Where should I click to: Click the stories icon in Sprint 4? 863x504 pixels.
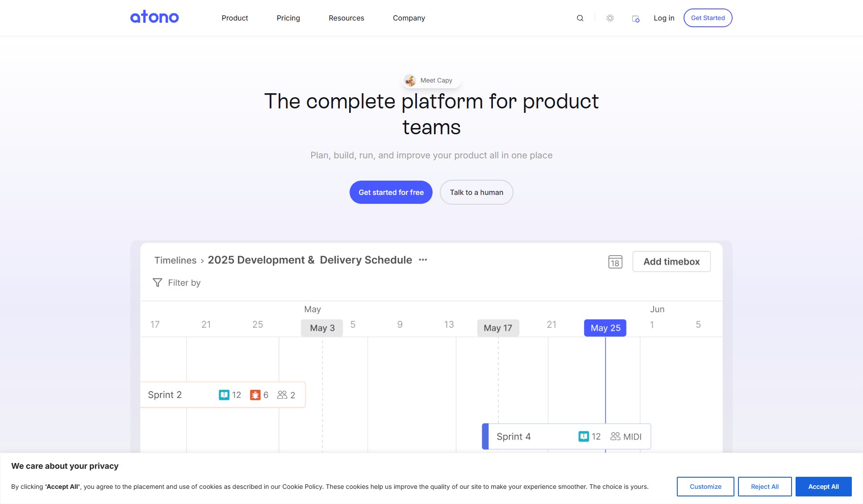click(x=584, y=437)
